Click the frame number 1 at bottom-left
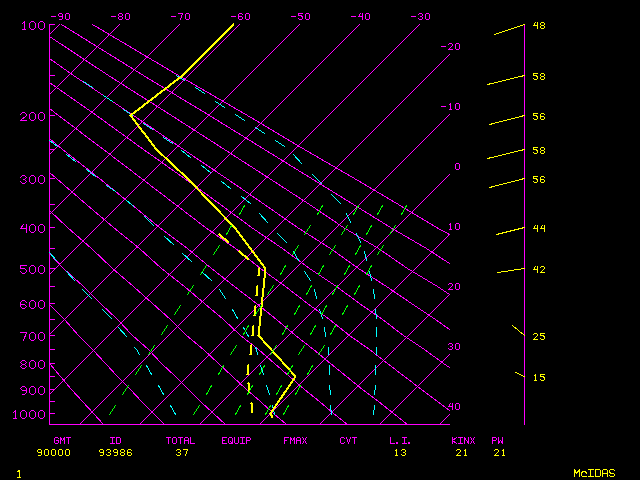Image resolution: width=640 pixels, height=480 pixels. coord(18,473)
